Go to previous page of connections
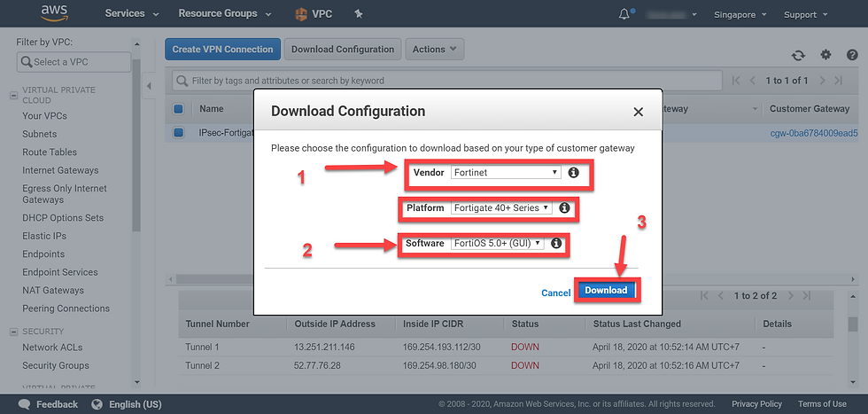868x414 pixels. pos(752,81)
